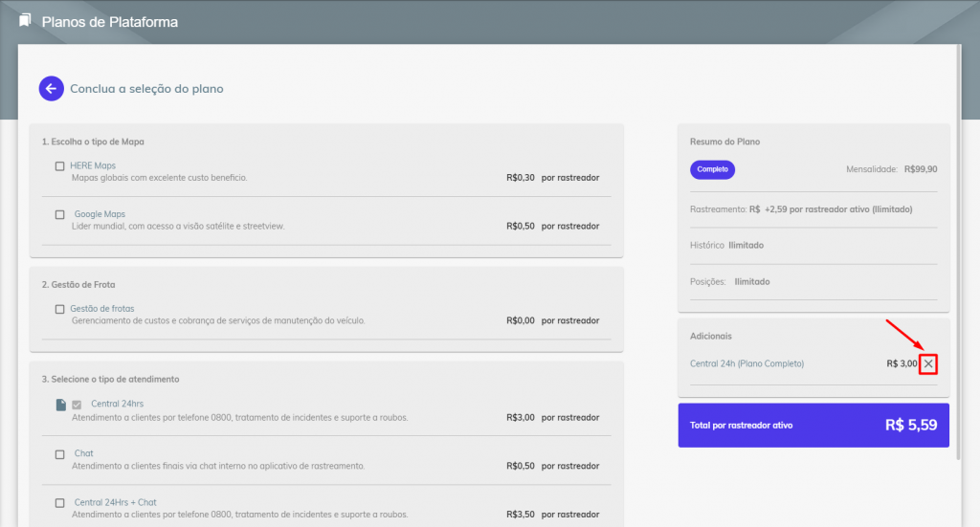Tick the Chat support checkbox

click(60, 454)
